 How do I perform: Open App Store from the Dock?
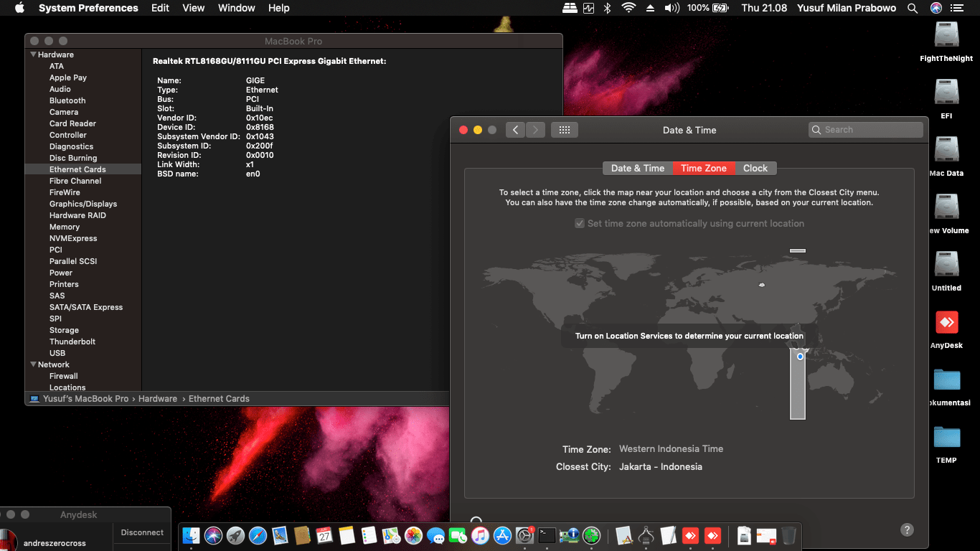pos(502,535)
